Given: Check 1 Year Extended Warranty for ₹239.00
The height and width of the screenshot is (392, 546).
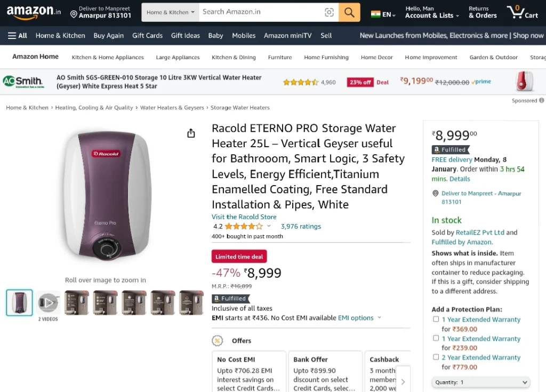Looking at the screenshot, I should coord(436,338).
